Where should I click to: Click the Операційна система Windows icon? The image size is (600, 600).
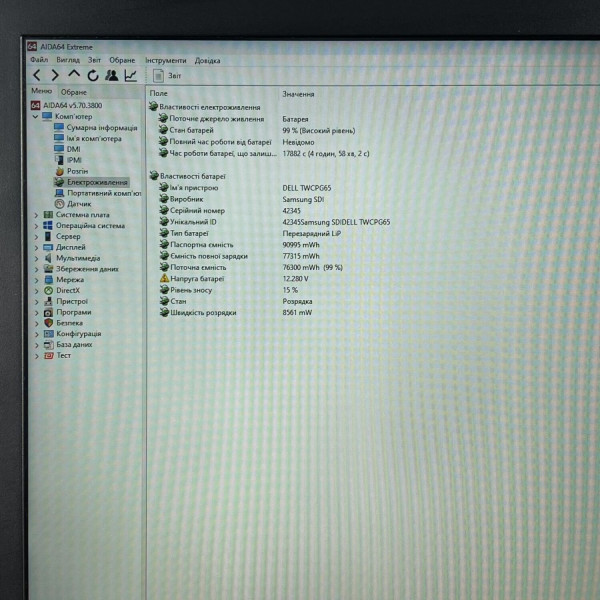[x=48, y=225]
